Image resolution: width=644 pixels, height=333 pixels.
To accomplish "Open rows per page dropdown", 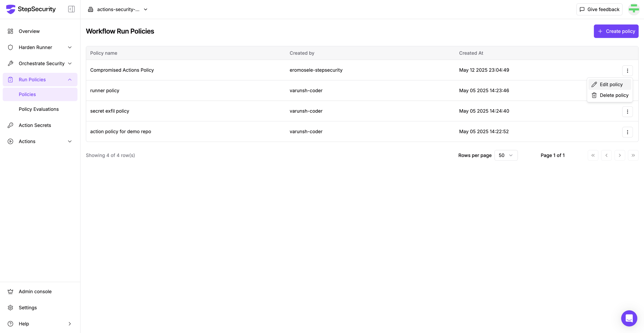I will 506,155.
